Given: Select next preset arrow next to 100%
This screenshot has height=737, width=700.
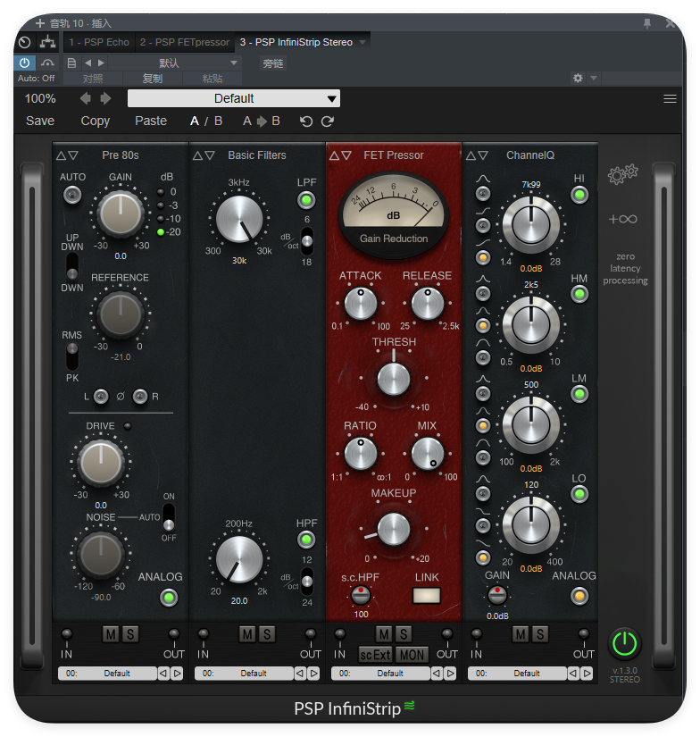Looking at the screenshot, I should point(105,98).
